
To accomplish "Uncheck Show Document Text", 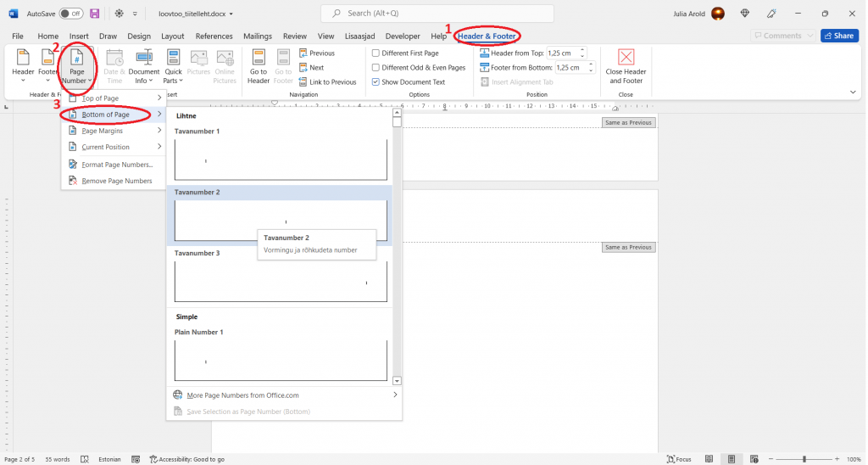I will 409,82.
